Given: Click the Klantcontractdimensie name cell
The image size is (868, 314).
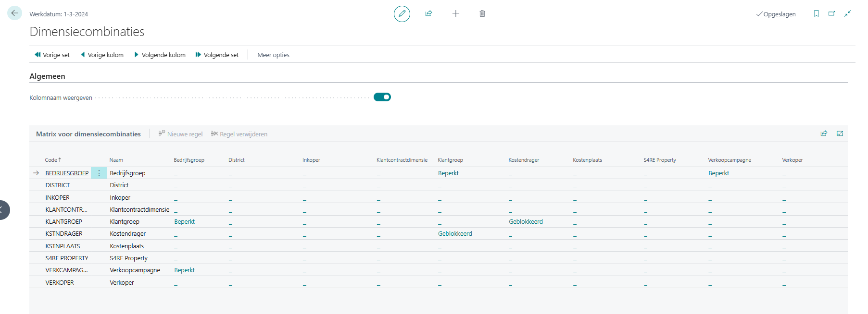Looking at the screenshot, I should 139,209.
